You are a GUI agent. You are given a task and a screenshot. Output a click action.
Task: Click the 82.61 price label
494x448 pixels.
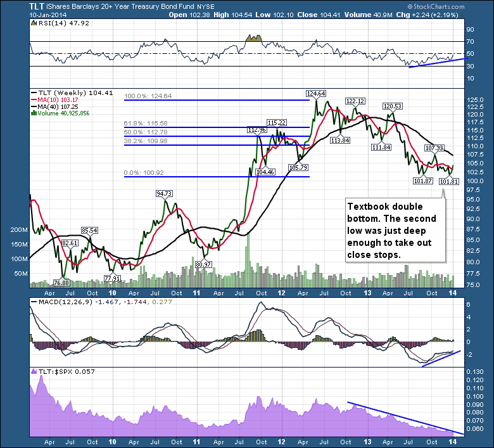[x=70, y=243]
